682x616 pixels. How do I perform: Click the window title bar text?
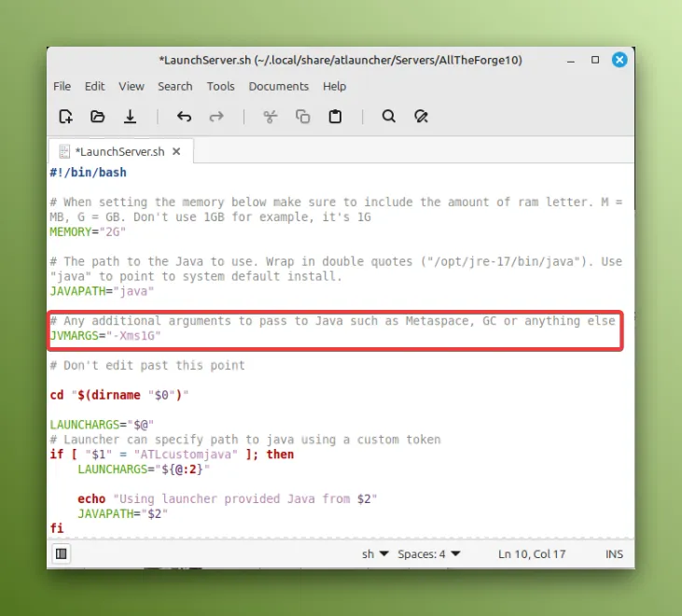[x=341, y=60]
